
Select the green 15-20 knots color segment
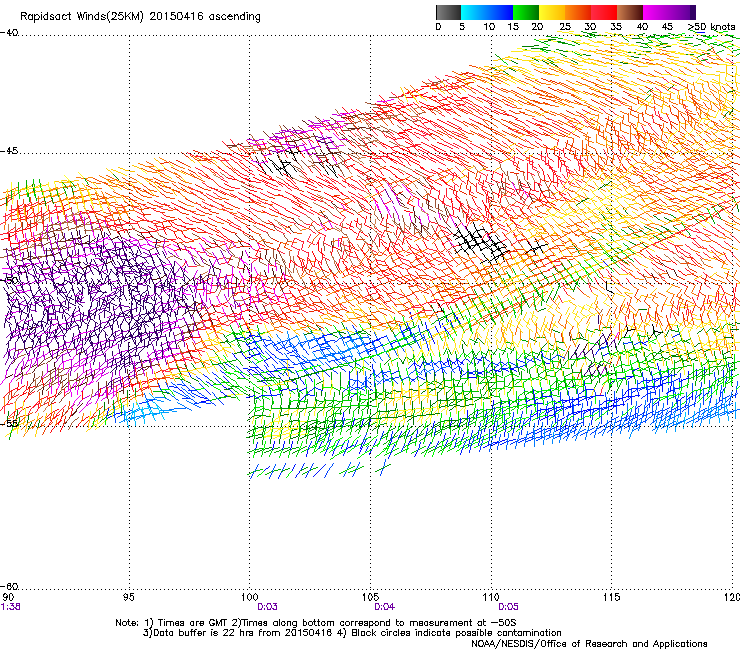coord(526,12)
